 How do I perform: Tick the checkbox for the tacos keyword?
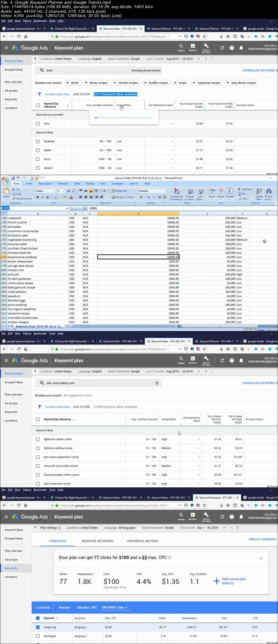[38, 159]
